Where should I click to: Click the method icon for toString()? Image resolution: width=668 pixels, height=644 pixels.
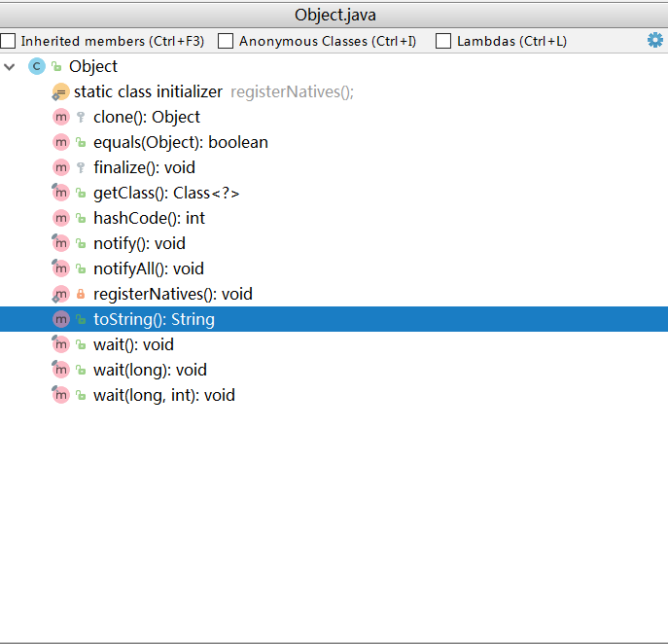pos(61,319)
